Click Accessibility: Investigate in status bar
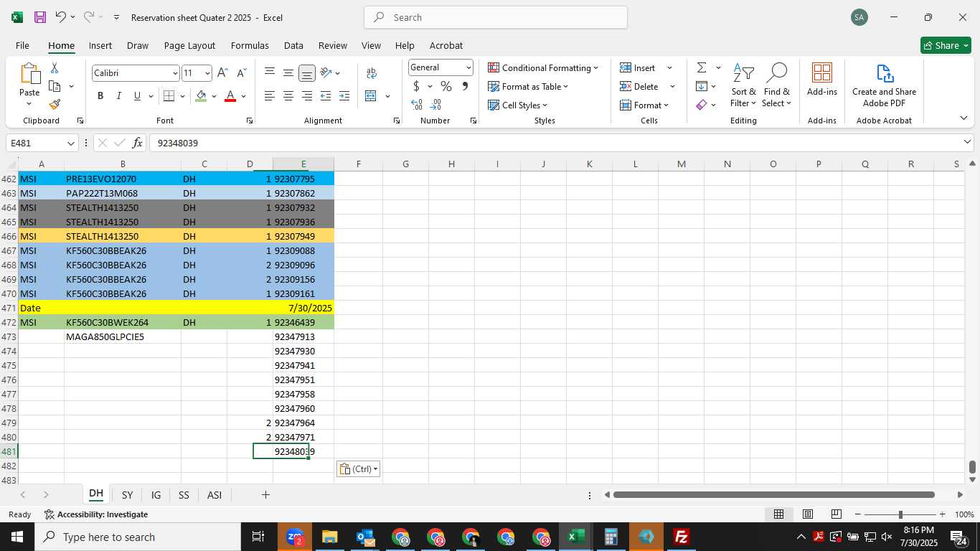The width and height of the screenshot is (980, 551). (96, 514)
